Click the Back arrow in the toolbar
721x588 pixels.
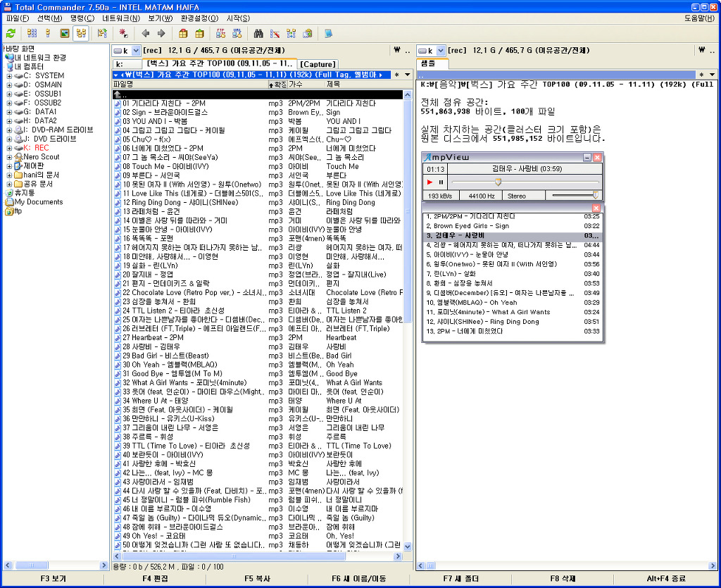click(x=146, y=33)
